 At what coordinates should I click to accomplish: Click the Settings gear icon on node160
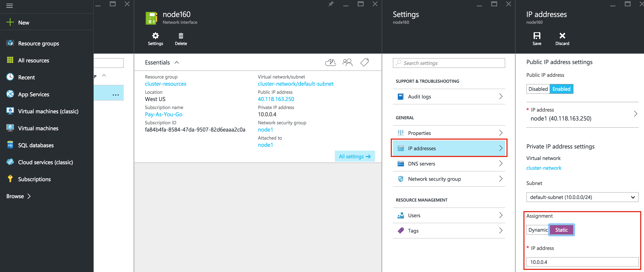pos(155,35)
